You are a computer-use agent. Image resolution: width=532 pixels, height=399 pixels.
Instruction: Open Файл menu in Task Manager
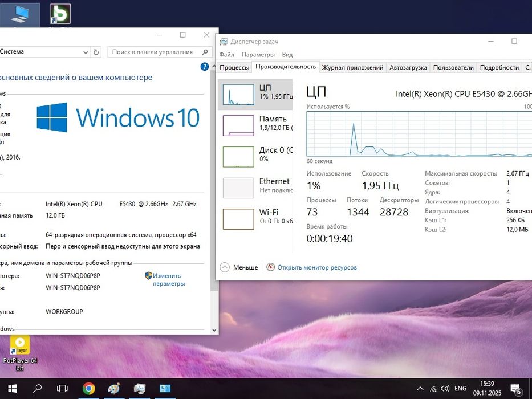click(226, 54)
